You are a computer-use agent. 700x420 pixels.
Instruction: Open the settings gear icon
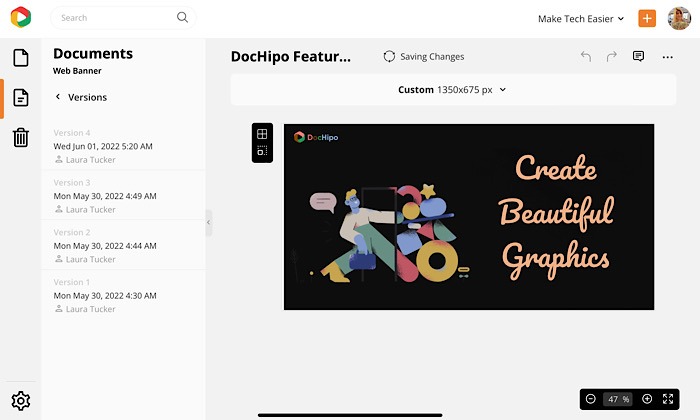21,401
